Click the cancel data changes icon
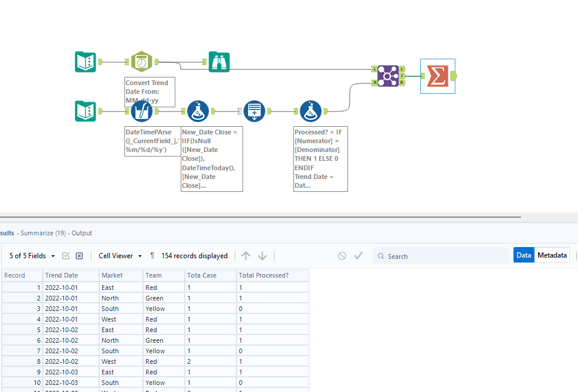578x392 pixels. click(x=342, y=256)
